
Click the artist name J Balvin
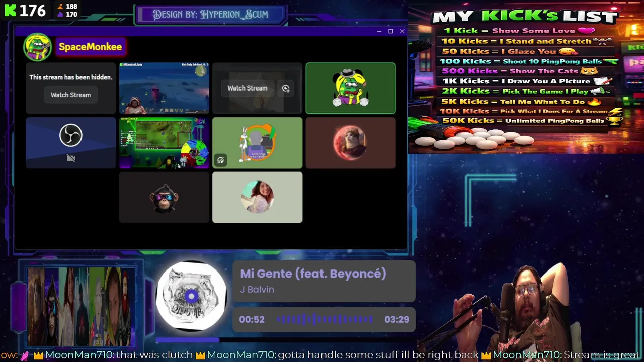click(257, 289)
